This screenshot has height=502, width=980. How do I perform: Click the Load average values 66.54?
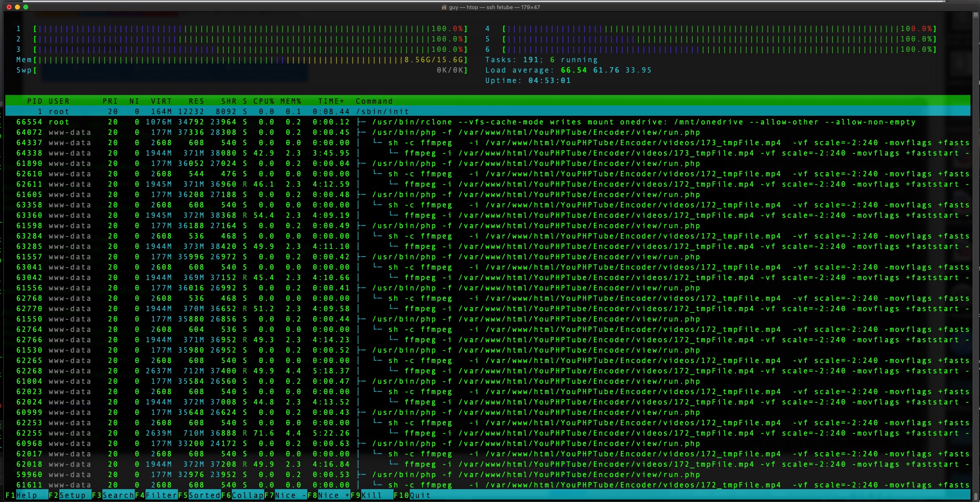click(x=574, y=70)
